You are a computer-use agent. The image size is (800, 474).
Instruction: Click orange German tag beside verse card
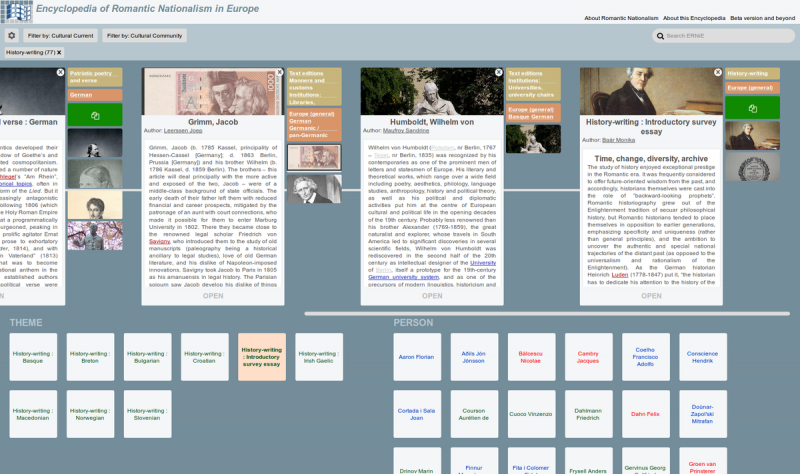95,95
